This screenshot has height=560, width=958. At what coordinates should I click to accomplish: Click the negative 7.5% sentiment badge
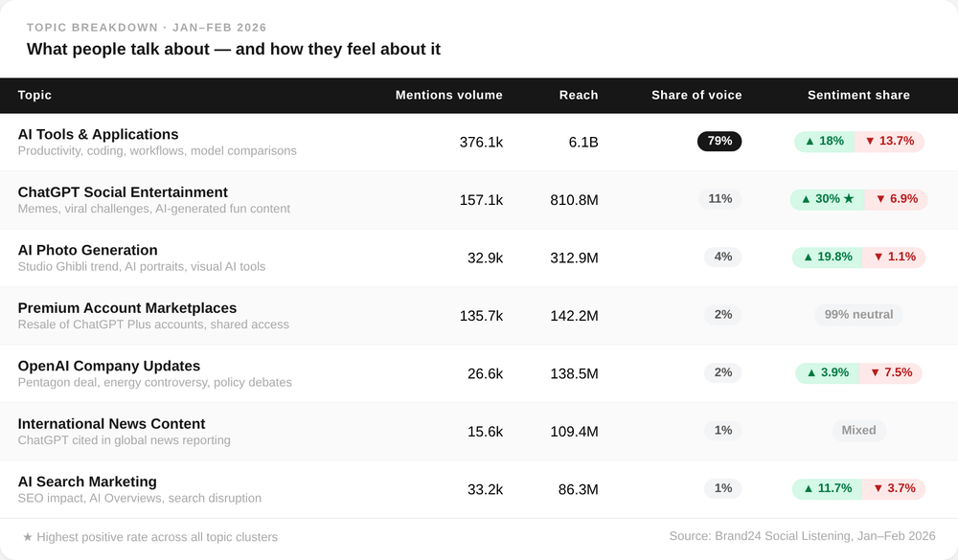pos(891,373)
